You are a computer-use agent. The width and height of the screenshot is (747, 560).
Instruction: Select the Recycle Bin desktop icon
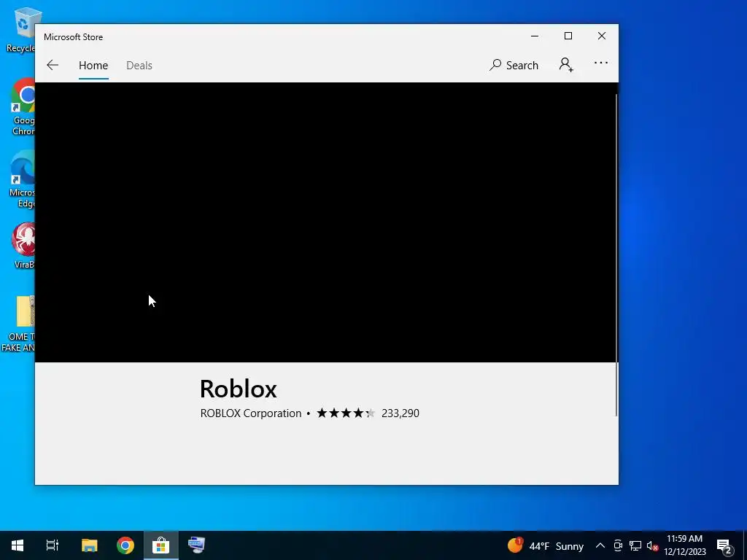click(21, 29)
